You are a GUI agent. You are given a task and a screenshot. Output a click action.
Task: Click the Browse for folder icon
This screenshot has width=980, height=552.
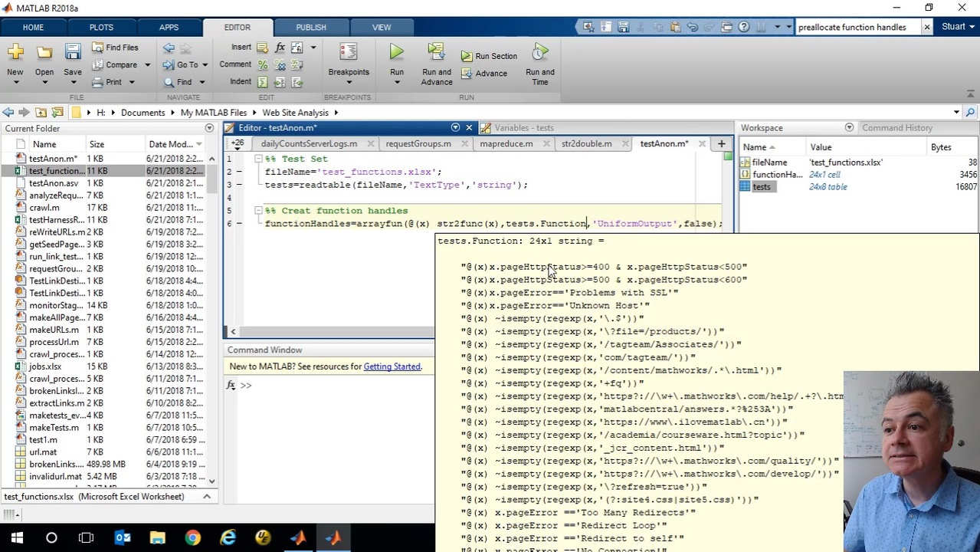click(57, 113)
